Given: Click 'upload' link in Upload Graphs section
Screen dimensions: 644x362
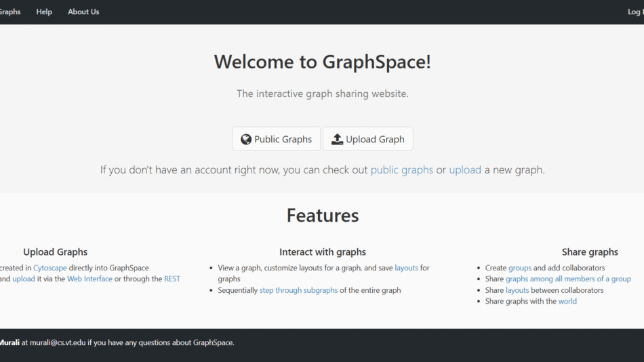Looking at the screenshot, I should point(24,279).
